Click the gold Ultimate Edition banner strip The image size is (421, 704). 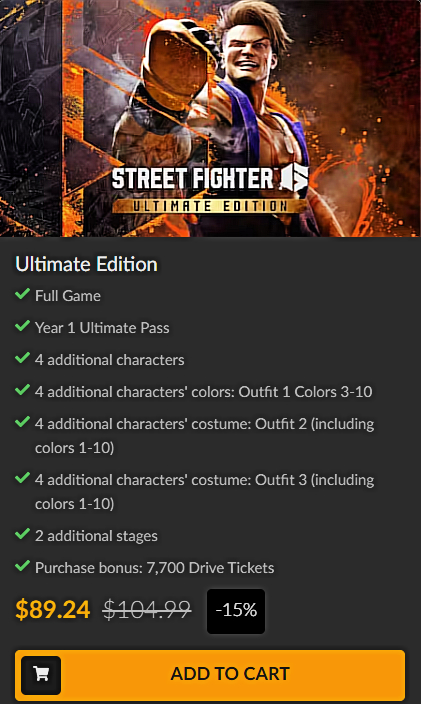(209, 206)
